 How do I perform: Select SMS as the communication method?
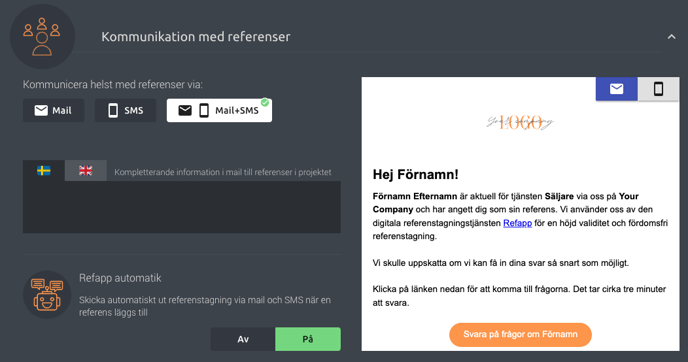tap(125, 111)
